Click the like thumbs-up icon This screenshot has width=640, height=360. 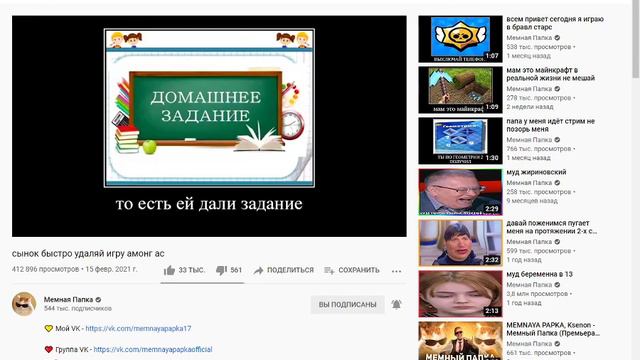coord(169,270)
